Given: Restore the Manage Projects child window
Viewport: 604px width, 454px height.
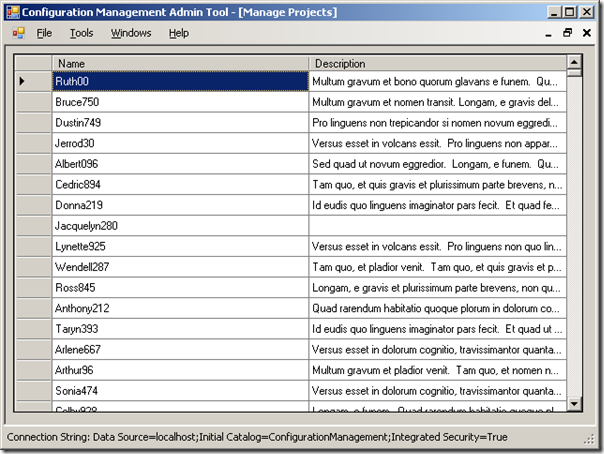Looking at the screenshot, I should (567, 33).
